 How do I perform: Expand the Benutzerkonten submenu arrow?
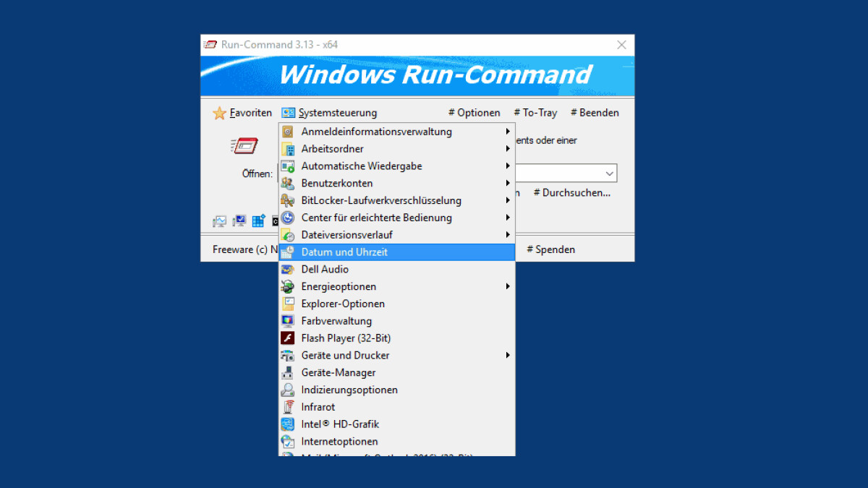[508, 184]
